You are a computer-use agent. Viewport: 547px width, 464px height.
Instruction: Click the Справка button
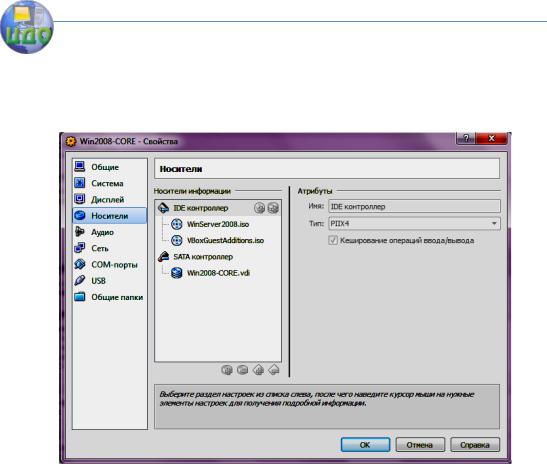(475, 445)
